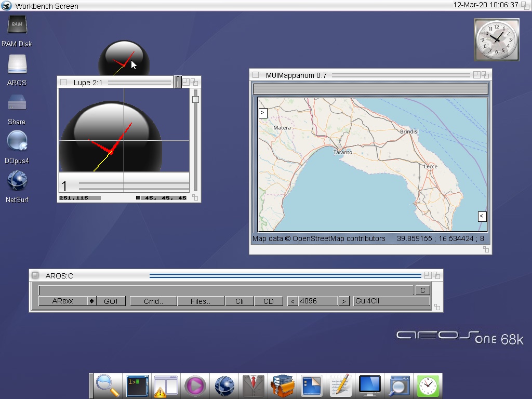The height and width of the screenshot is (399, 532).
Task: Increase stack value with > stepper
Action: pos(343,301)
